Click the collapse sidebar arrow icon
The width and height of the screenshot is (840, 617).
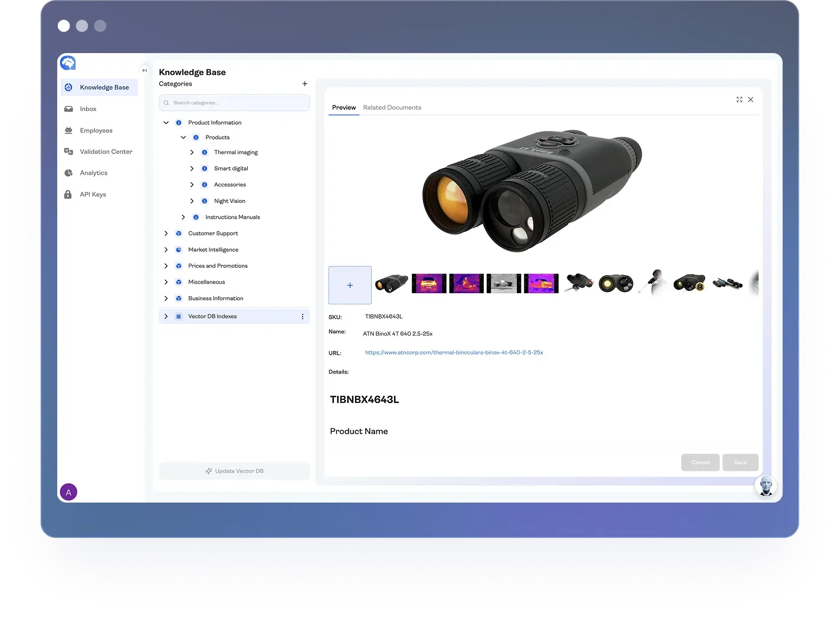point(145,70)
